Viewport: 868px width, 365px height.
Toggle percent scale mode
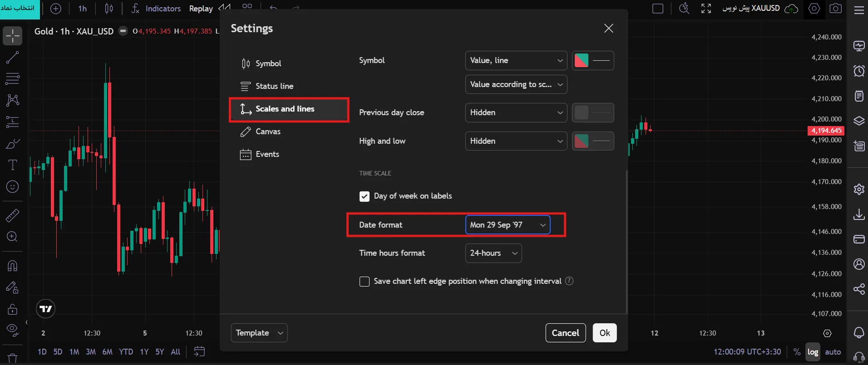[x=797, y=352]
